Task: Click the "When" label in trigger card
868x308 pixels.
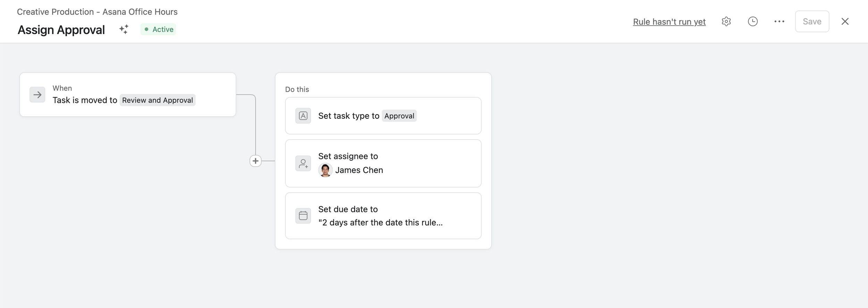Action: click(62, 88)
